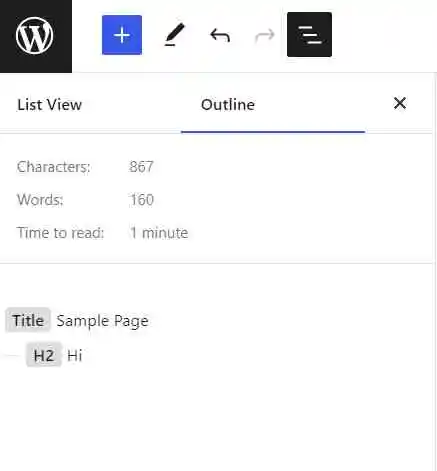
Task: Close the Document Overview panel
Action: 400,103
